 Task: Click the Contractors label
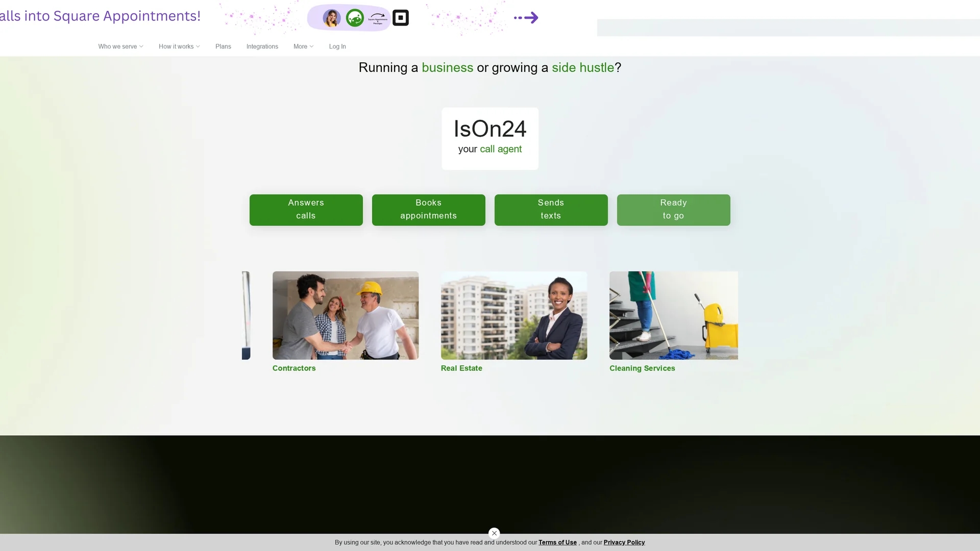pyautogui.click(x=294, y=368)
